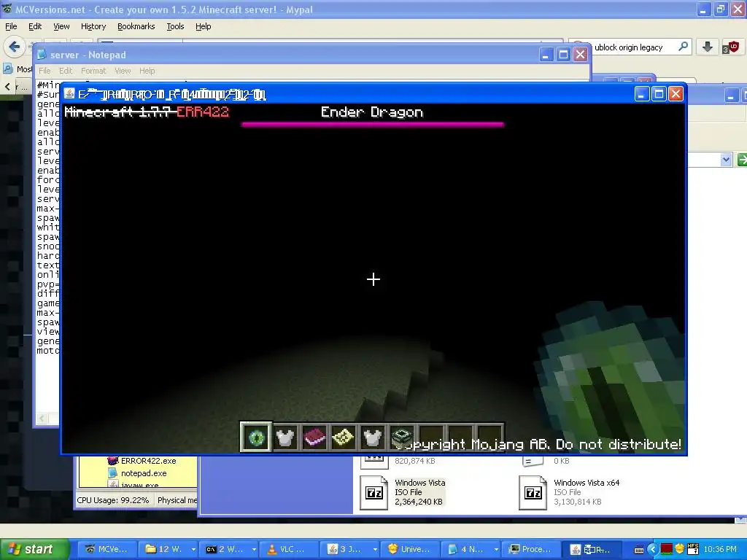747x560 pixels.
Task: Open Notepad's Format menu
Action: click(93, 71)
